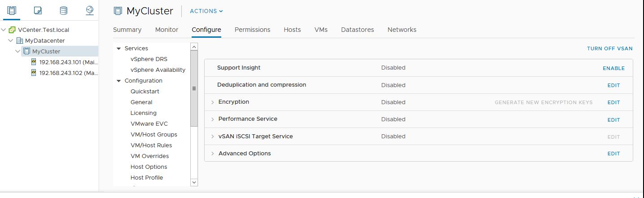Expand the Advanced Options row

coord(213,154)
